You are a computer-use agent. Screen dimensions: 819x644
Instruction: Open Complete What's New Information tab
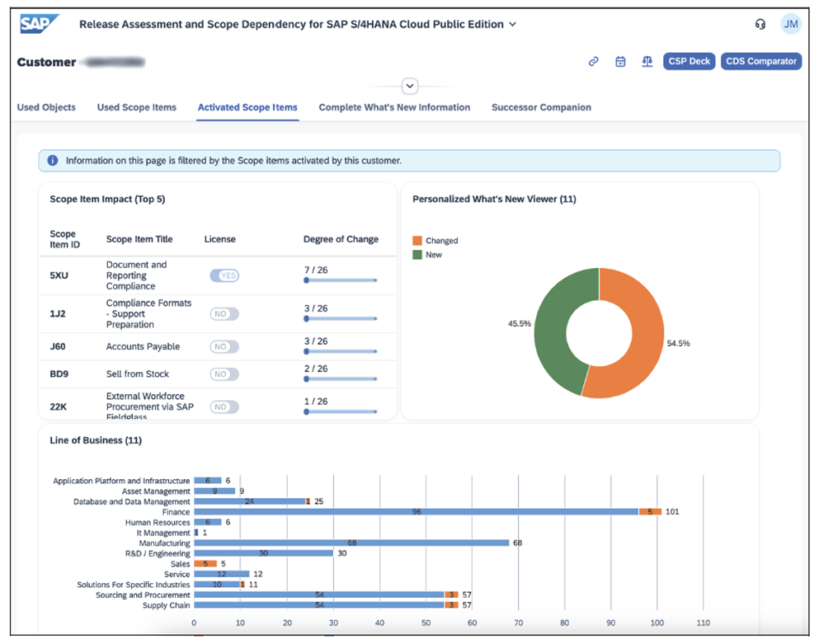tap(394, 107)
